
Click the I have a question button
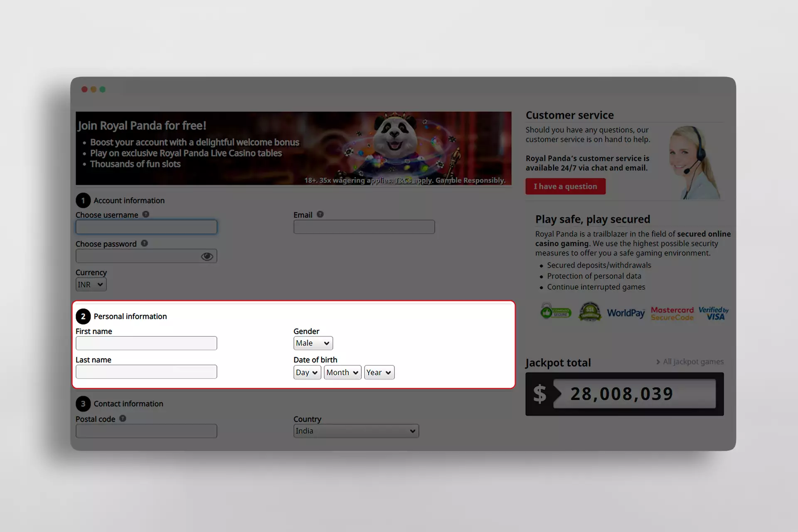pos(565,186)
